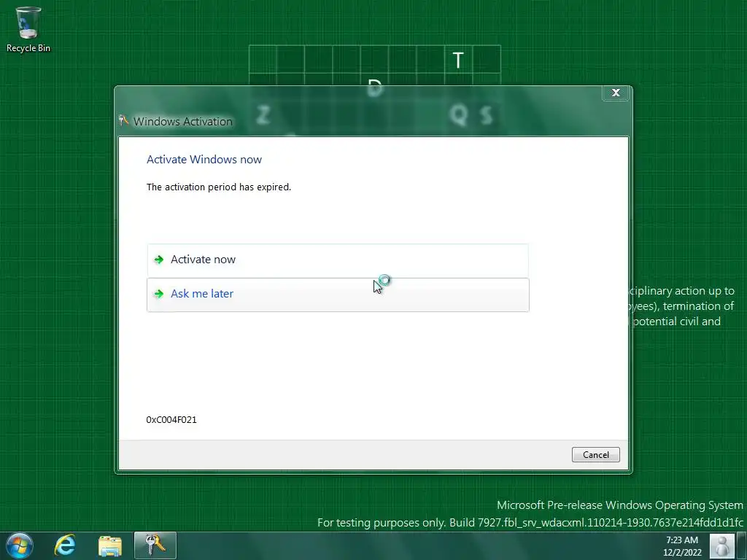Click the date 12/2/2022 in taskbar
The image size is (747, 560).
pos(682,553)
